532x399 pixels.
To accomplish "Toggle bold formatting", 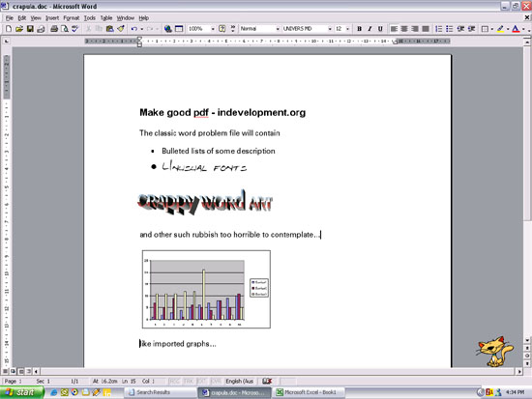I will click(359, 29).
